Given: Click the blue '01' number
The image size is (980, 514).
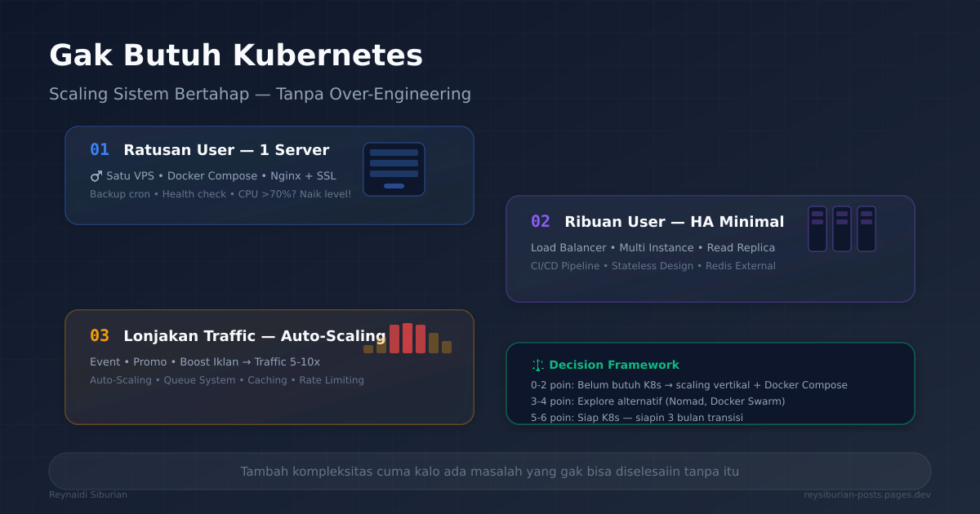Looking at the screenshot, I should (x=100, y=150).
